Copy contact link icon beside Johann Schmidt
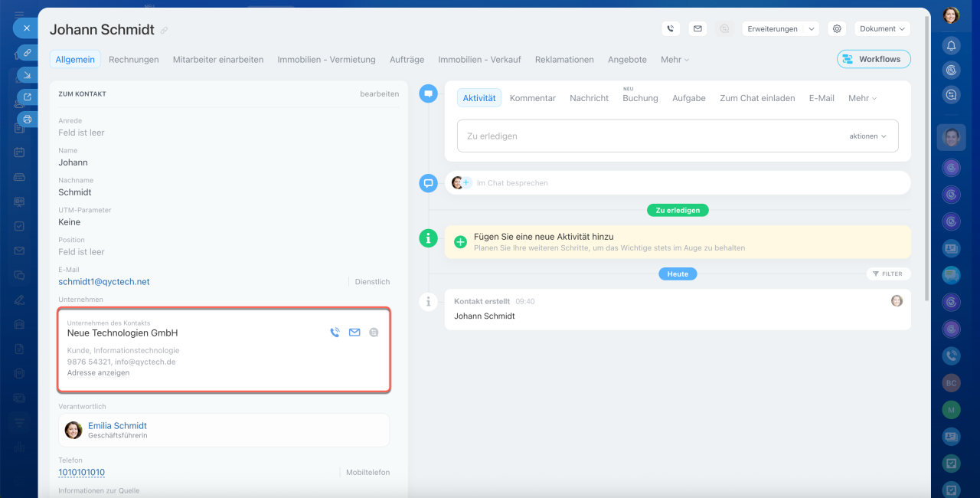 164,31
